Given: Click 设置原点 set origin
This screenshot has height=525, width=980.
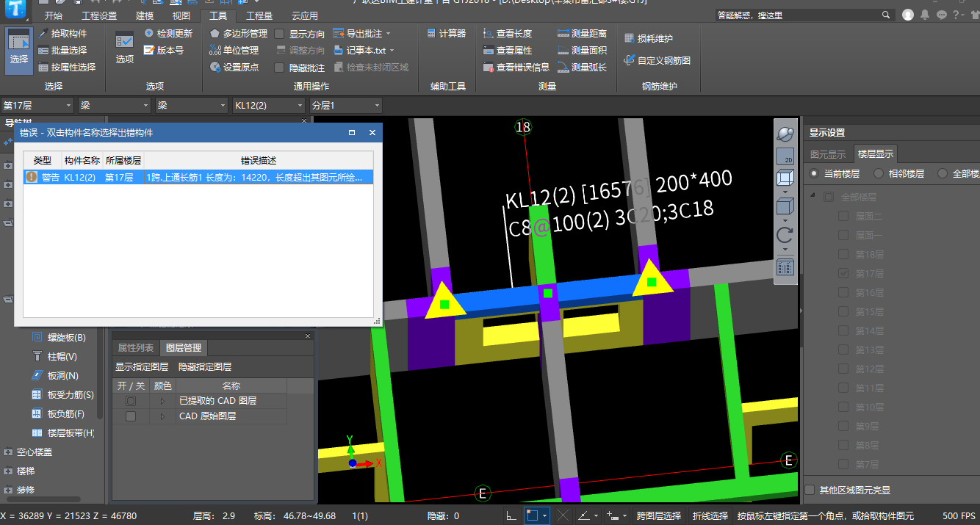Looking at the screenshot, I should [x=234, y=68].
